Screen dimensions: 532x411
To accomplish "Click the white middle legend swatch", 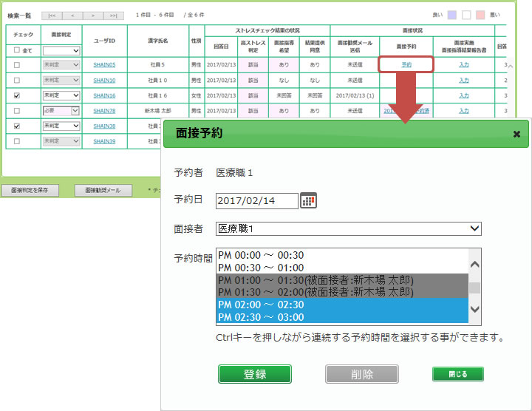I will coord(466,15).
